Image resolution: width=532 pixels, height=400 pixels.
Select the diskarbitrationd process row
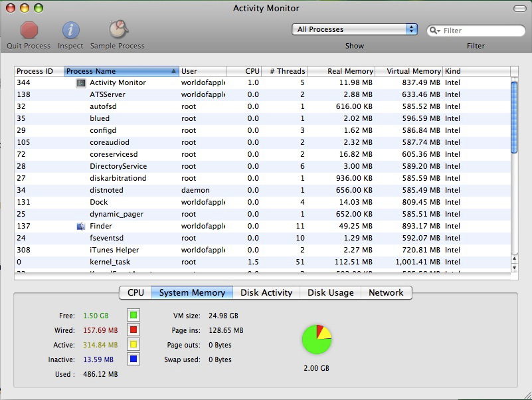(x=262, y=178)
